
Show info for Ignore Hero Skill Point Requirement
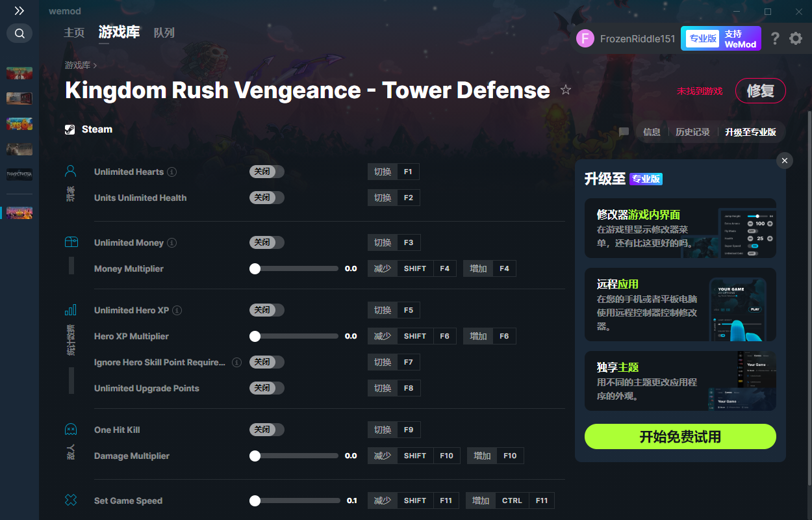click(x=236, y=362)
